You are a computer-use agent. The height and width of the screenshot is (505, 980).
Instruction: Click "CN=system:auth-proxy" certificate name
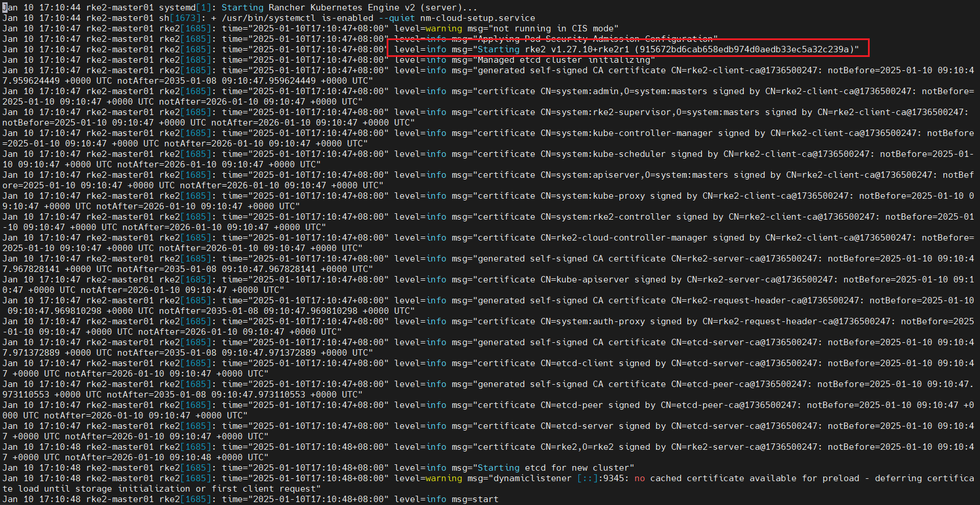coord(593,321)
